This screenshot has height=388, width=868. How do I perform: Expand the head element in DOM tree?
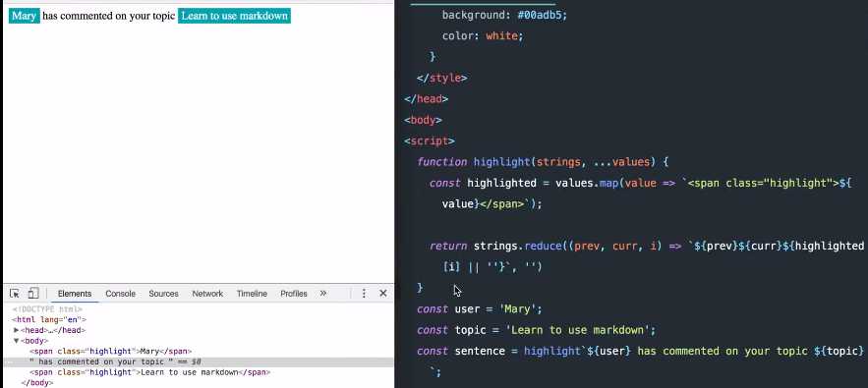click(x=17, y=330)
